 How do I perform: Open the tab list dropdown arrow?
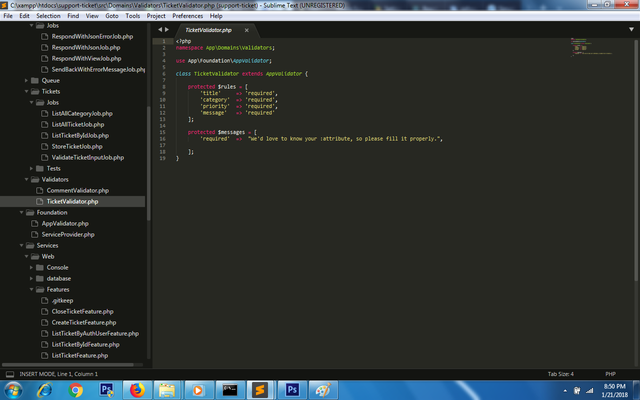coord(631,29)
